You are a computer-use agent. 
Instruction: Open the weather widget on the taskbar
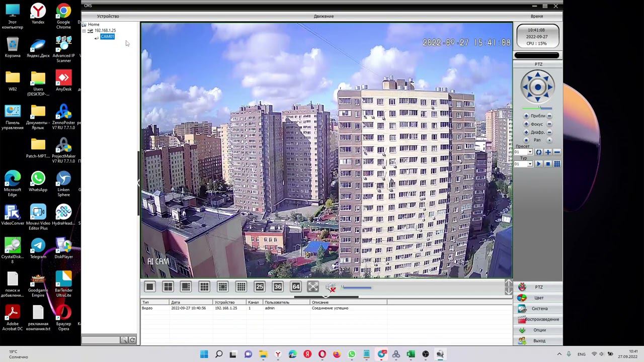19,354
